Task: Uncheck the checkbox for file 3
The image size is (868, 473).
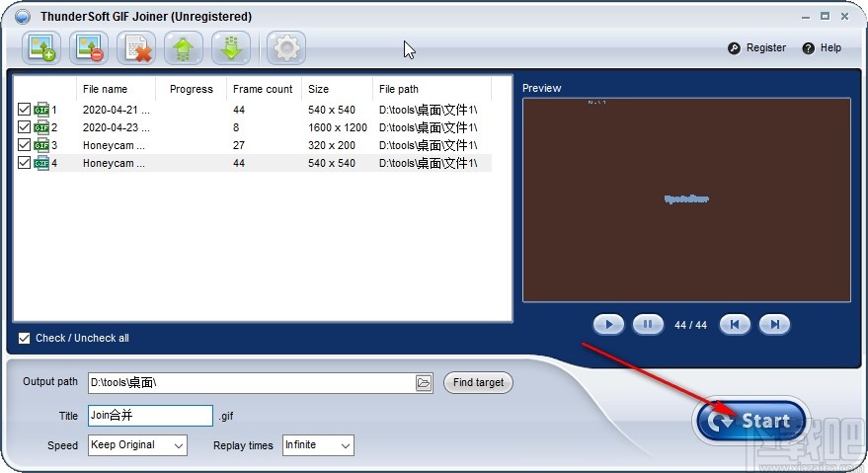Action: [x=24, y=144]
